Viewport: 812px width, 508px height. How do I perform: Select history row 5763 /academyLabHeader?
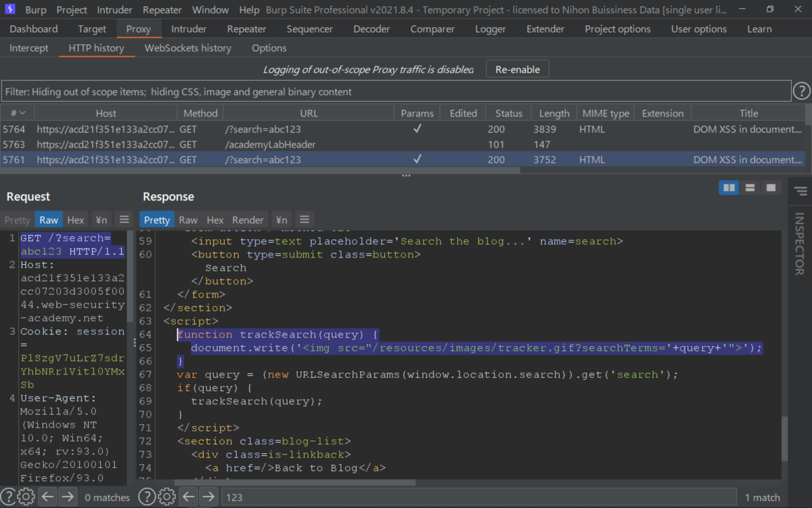click(403, 144)
